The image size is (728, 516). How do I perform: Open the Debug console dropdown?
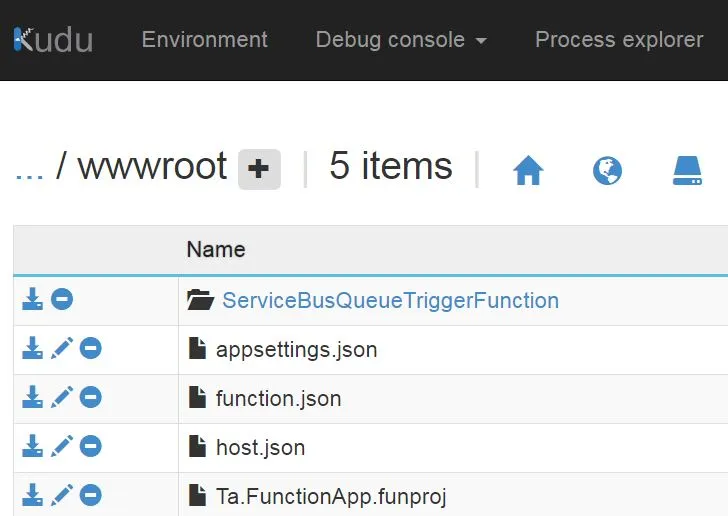coord(401,40)
